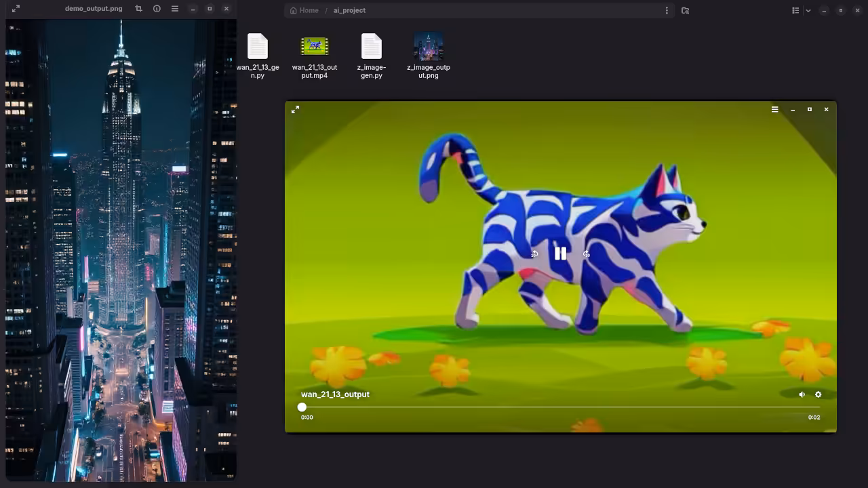Open the video player hamburger menu
The height and width of the screenshot is (488, 868).
tap(774, 110)
